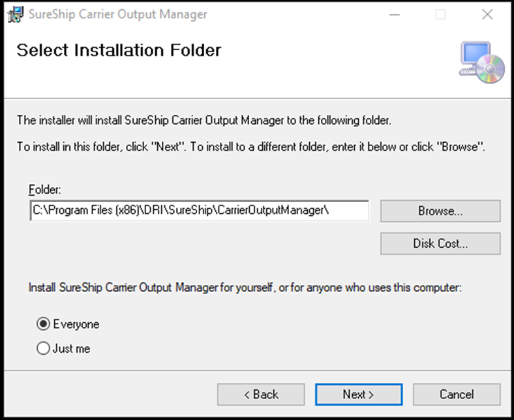Click the greyed-out maximize button
The image size is (514, 420).
(x=440, y=14)
